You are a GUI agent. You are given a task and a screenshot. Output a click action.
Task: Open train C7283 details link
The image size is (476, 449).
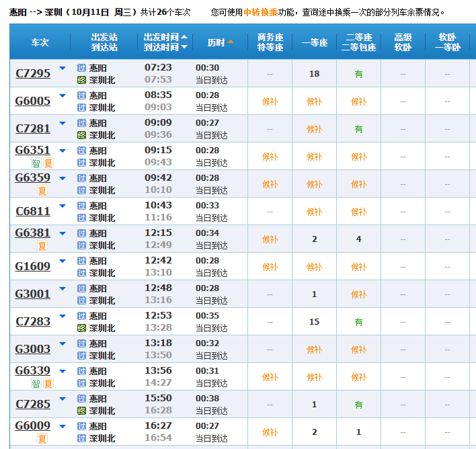33,321
